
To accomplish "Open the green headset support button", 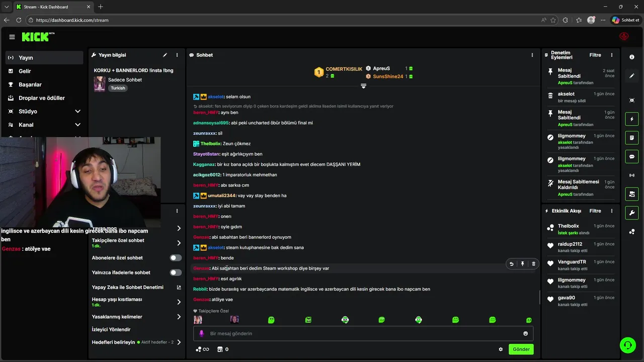I will (x=627, y=345).
